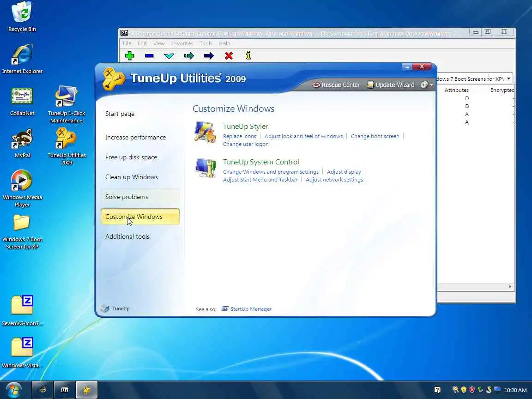
Task: Open SevenVG-IconT zip archive on desktop
Action: (22, 310)
